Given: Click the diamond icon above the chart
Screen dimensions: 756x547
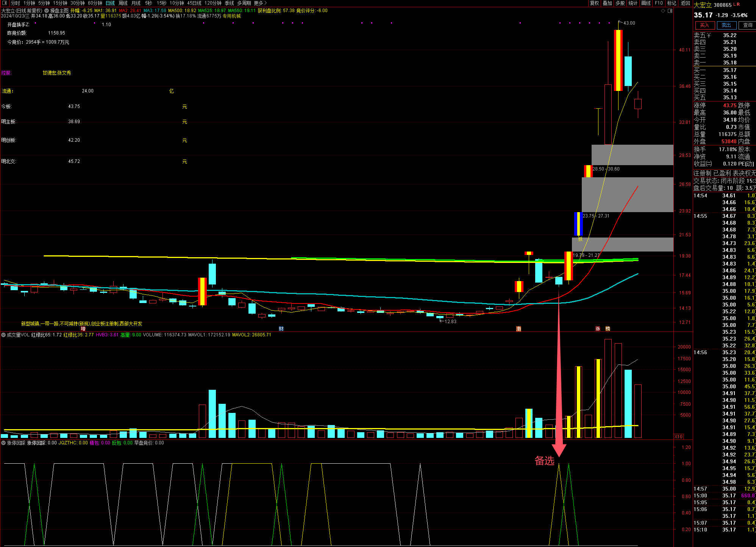Looking at the screenshot, I should coord(663,11).
